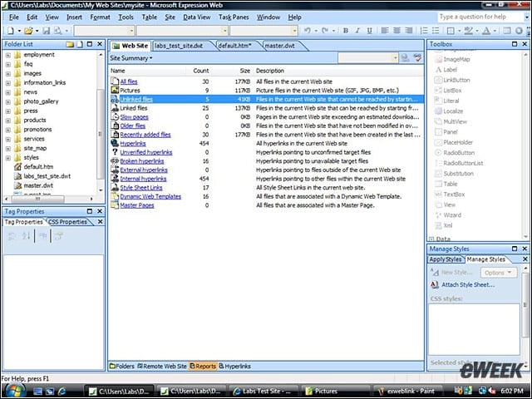
Task: Switch to Apply Styles tab
Action: point(446,259)
